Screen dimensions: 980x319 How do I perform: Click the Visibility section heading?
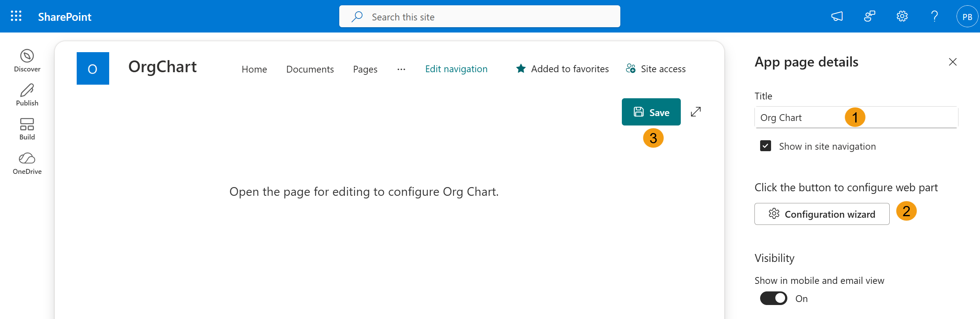[x=774, y=259]
